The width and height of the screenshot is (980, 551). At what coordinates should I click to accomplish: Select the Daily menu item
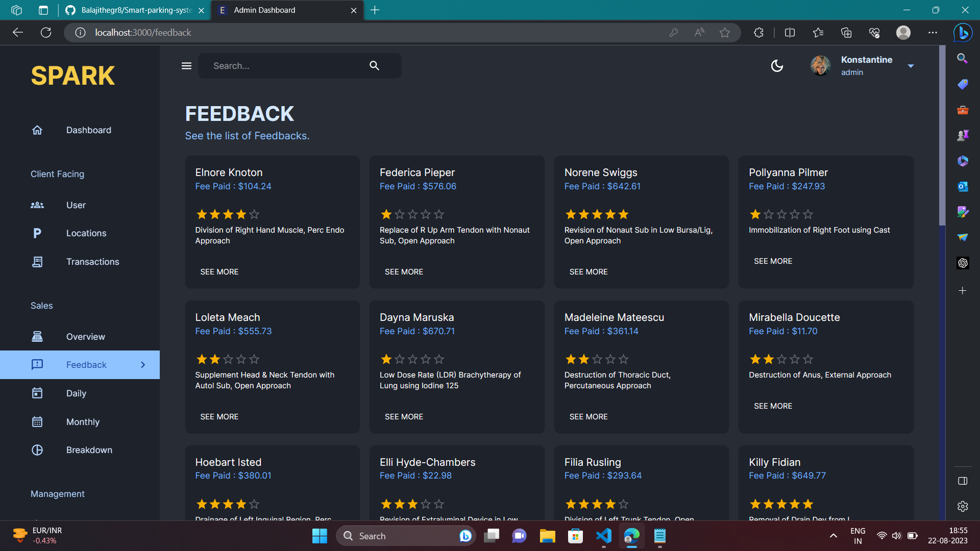tap(76, 393)
